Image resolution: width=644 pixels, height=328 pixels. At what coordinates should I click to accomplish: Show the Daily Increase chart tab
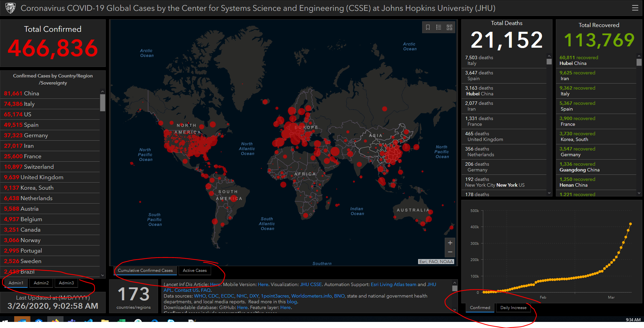[x=513, y=308]
